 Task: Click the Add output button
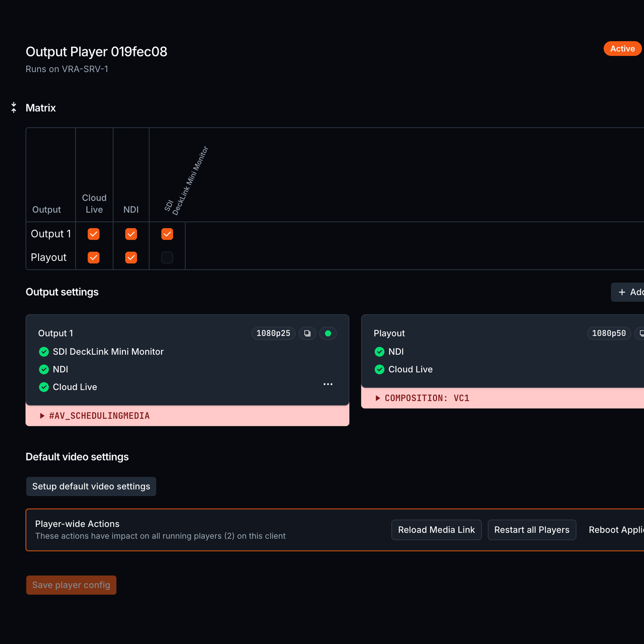pyautogui.click(x=628, y=292)
